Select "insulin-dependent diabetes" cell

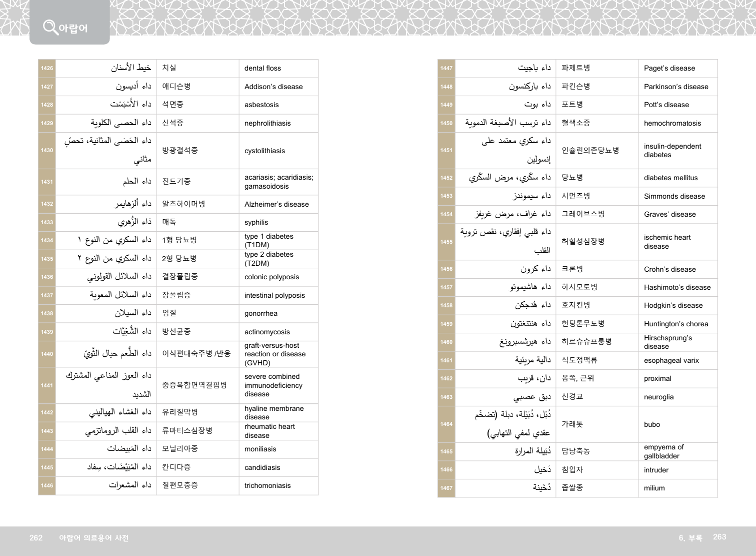tap(672, 151)
